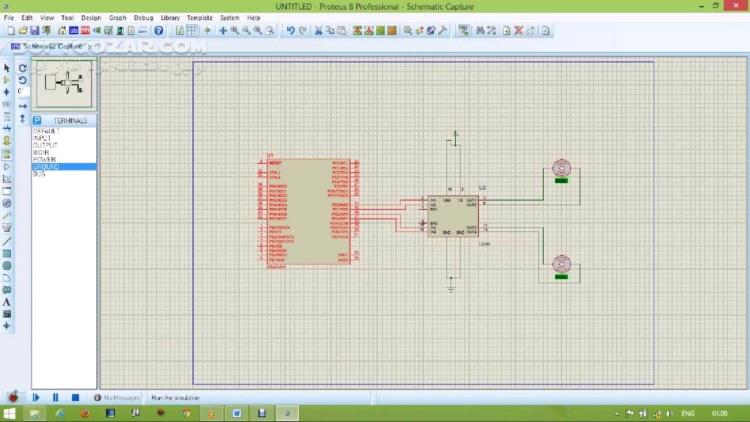750x422 pixels.
Task: Click the overview preview thumbnail
Action: click(x=64, y=84)
